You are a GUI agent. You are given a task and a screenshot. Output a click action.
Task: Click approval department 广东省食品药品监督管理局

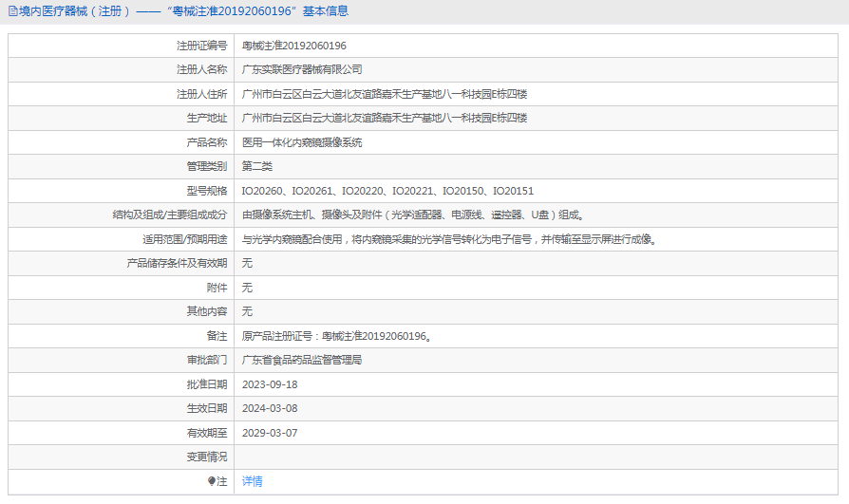pyautogui.click(x=302, y=360)
